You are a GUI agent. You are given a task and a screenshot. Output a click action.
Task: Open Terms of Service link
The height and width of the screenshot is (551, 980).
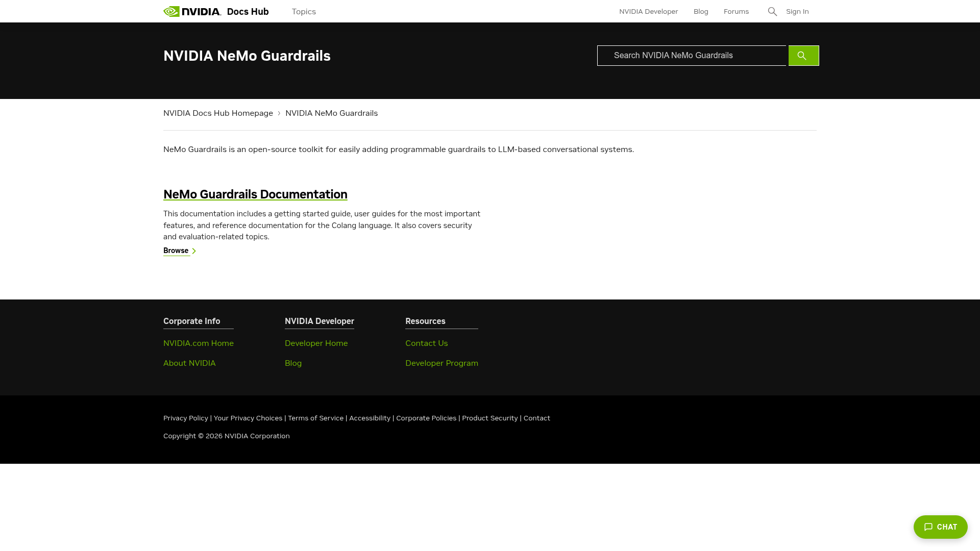click(x=315, y=418)
